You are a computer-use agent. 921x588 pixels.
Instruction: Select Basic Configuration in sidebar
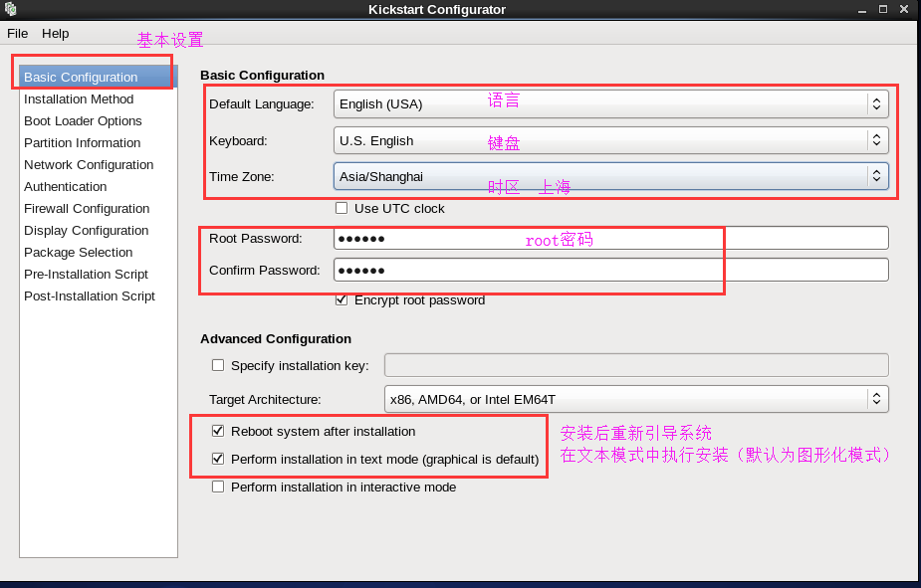tap(99, 77)
